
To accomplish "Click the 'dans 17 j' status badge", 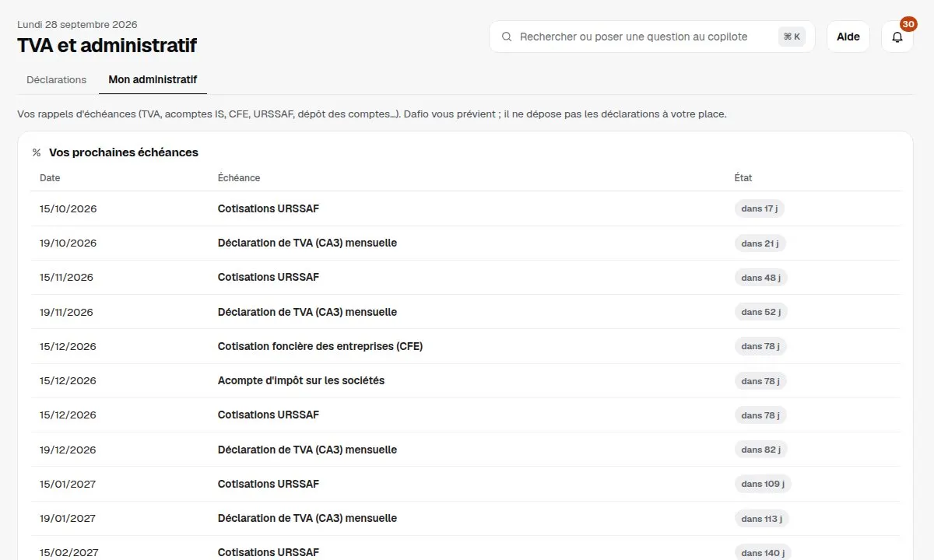I will click(760, 208).
